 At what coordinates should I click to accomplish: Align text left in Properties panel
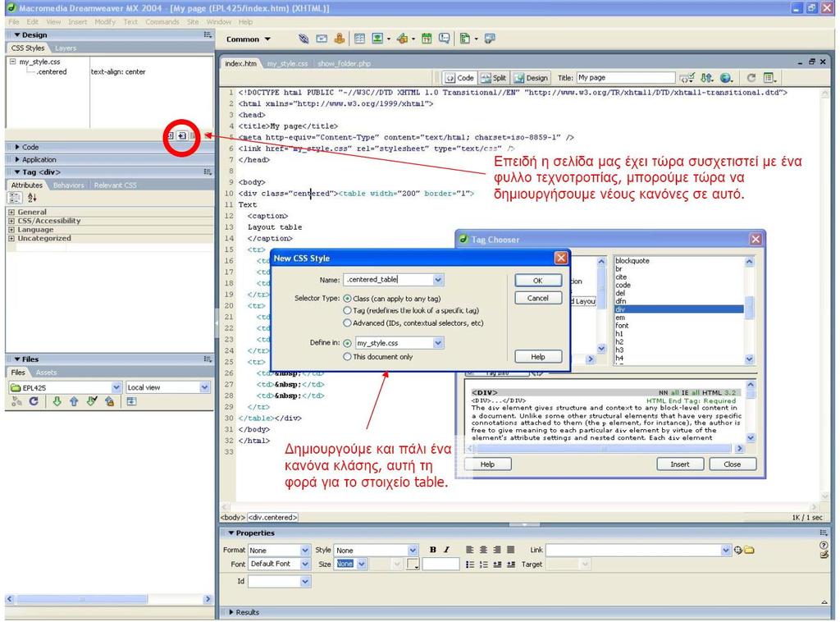tap(470, 550)
